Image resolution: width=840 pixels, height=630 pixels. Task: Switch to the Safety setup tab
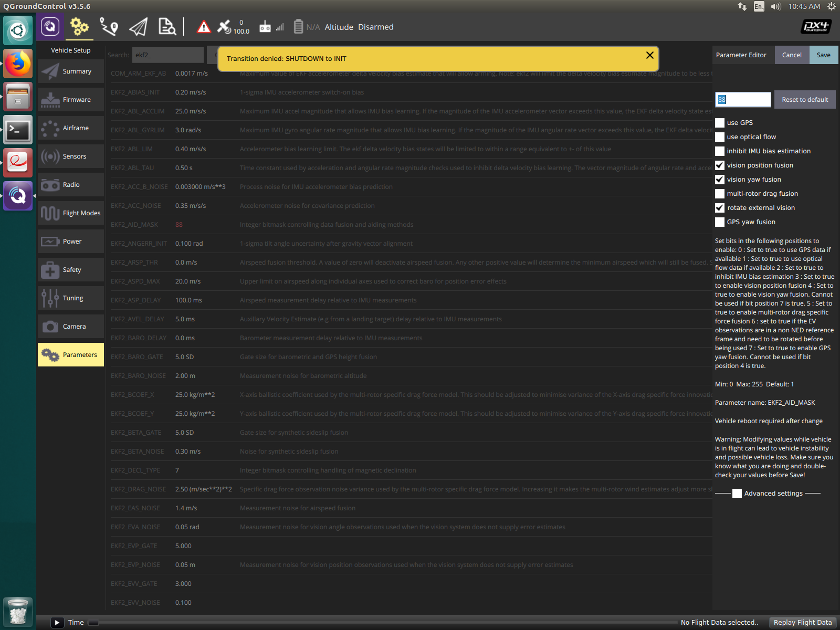(70, 269)
